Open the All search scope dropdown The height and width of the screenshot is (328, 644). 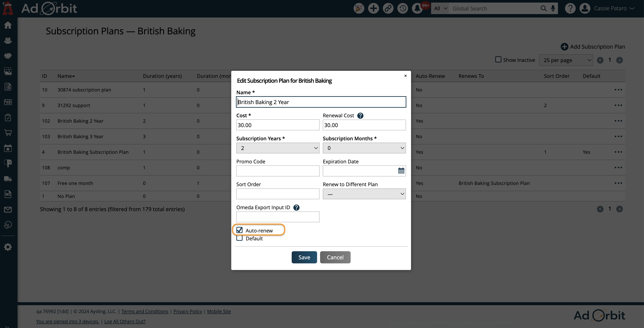440,9
